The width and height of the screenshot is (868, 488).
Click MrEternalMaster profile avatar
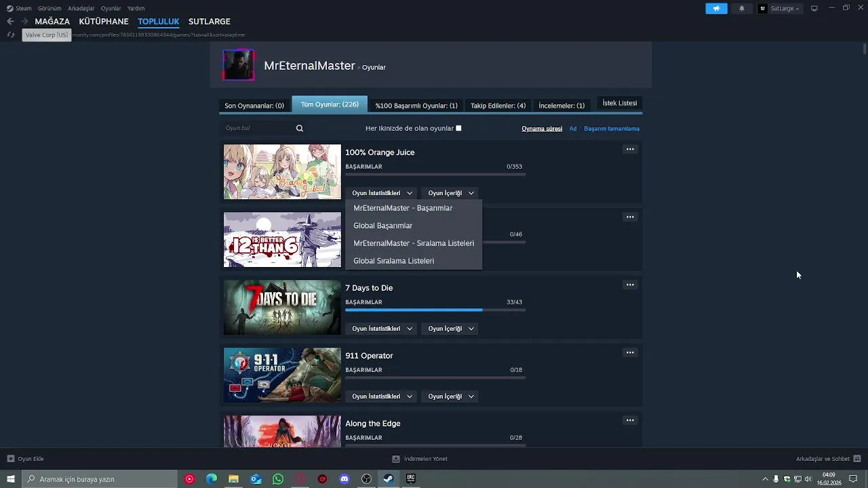239,64
